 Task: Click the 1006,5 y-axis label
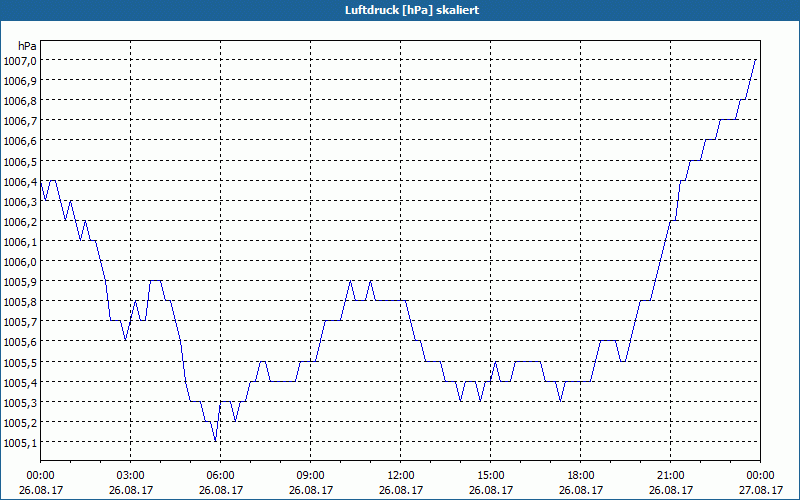click(20, 162)
